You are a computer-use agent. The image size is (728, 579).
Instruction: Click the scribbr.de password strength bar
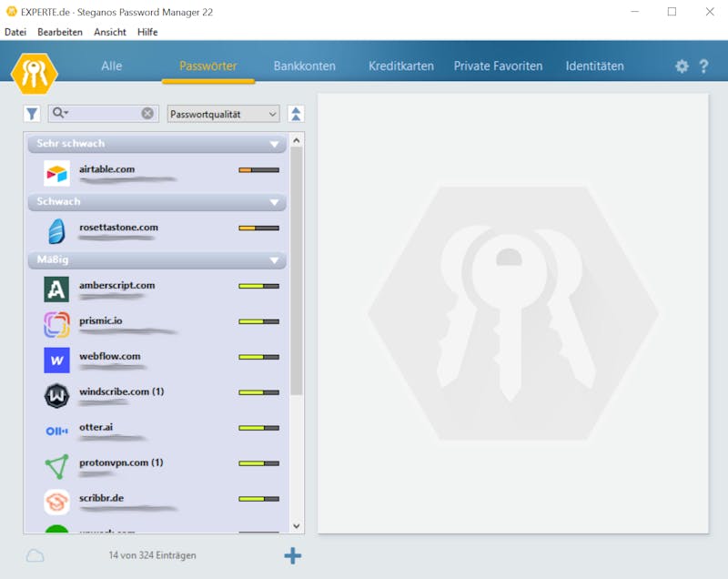pos(259,499)
